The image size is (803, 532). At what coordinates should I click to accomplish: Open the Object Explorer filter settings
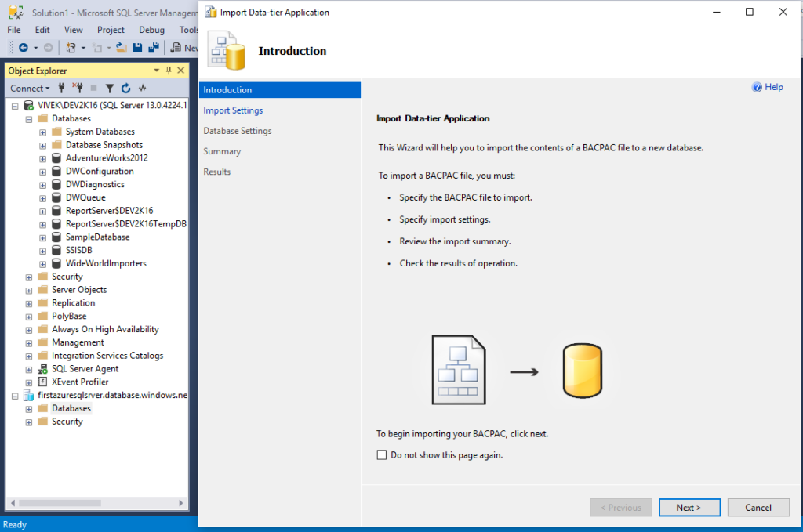click(109, 88)
